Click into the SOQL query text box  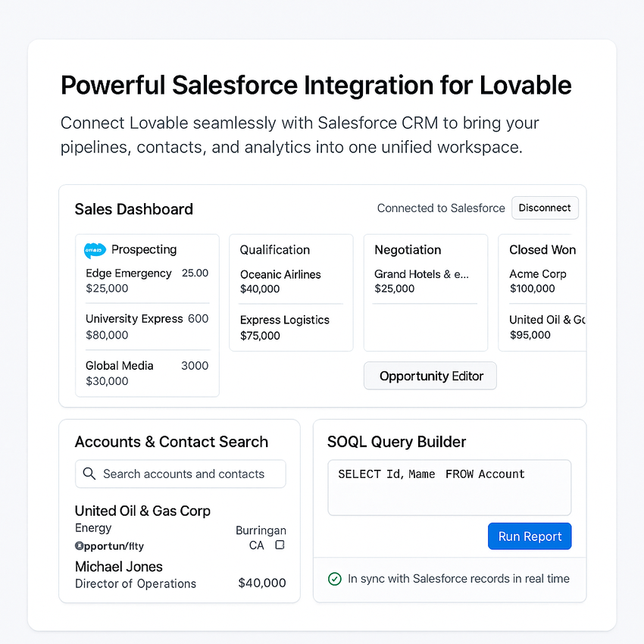click(449, 488)
